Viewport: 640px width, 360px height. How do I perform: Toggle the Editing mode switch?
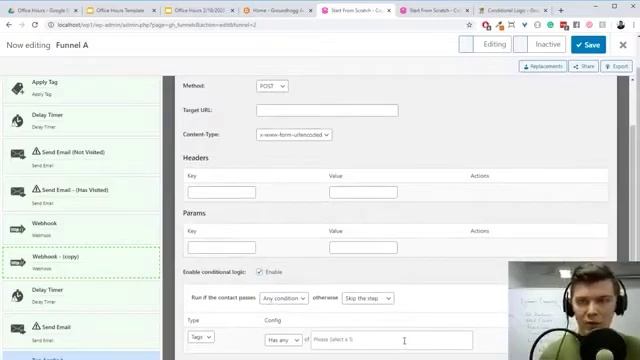(485, 44)
